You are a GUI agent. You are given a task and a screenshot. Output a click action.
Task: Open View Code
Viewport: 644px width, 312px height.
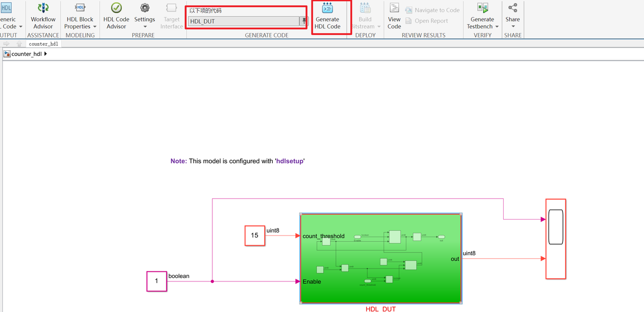point(394,17)
